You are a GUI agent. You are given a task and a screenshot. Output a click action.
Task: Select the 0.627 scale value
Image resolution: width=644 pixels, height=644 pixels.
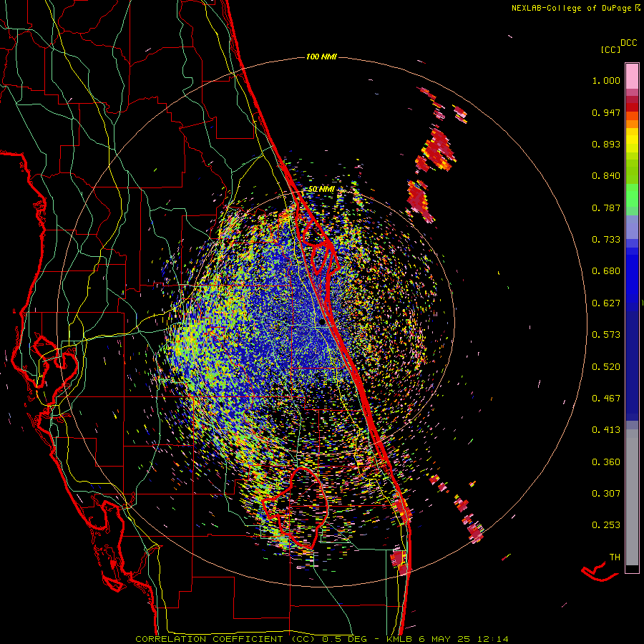click(x=606, y=303)
